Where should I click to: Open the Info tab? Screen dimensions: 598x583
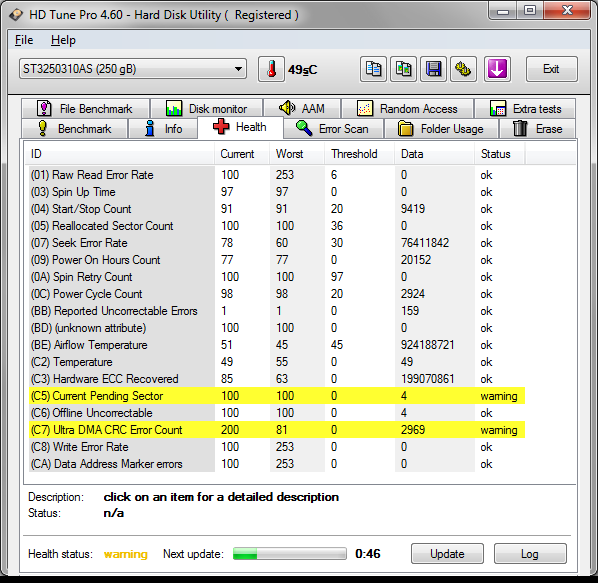(x=164, y=128)
